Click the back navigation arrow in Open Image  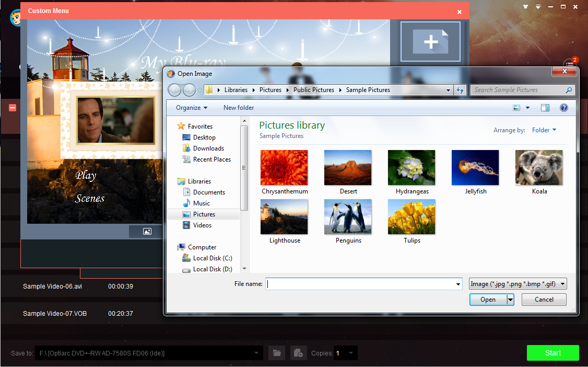point(174,89)
